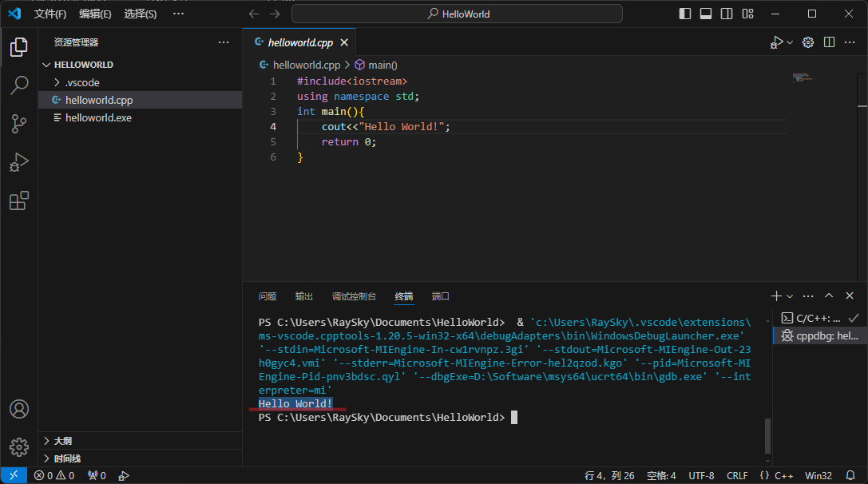The width and height of the screenshot is (868, 484).
Task: Select the cppdbg terminal instance
Action: 819,335
